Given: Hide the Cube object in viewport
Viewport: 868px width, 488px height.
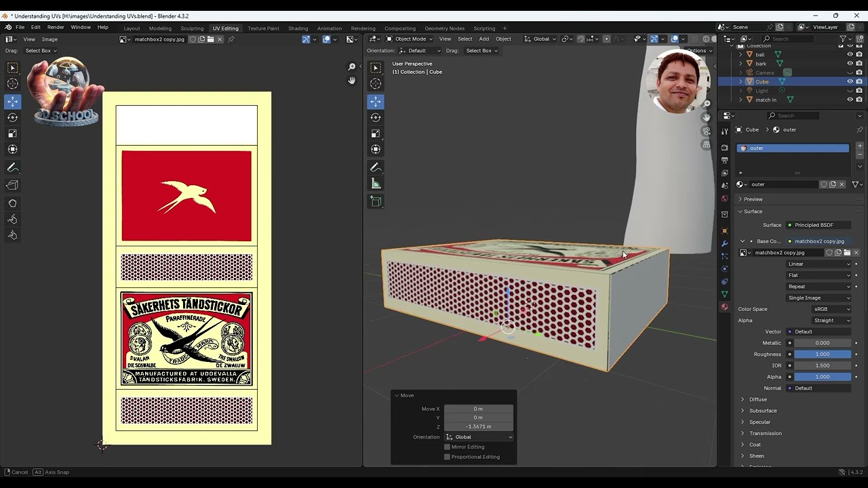Looking at the screenshot, I should point(850,81).
